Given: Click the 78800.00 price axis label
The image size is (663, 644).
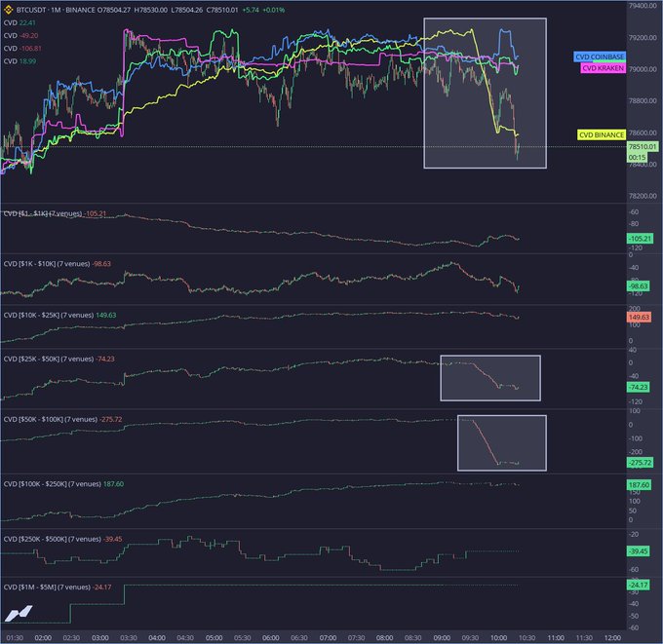Looking at the screenshot, I should (x=643, y=100).
